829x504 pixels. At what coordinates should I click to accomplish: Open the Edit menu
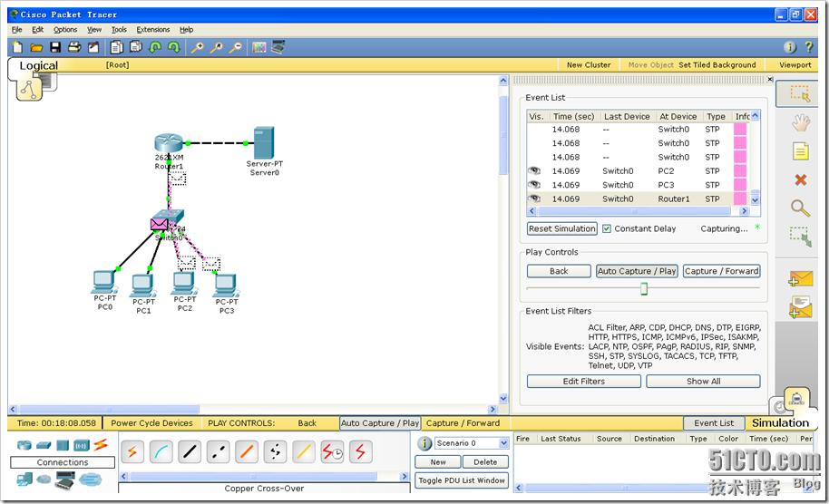pos(37,30)
